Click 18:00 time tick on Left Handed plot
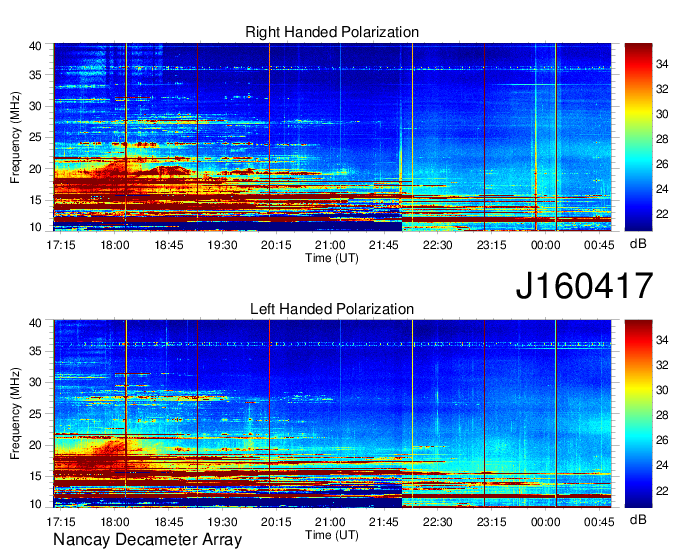 tap(115, 522)
